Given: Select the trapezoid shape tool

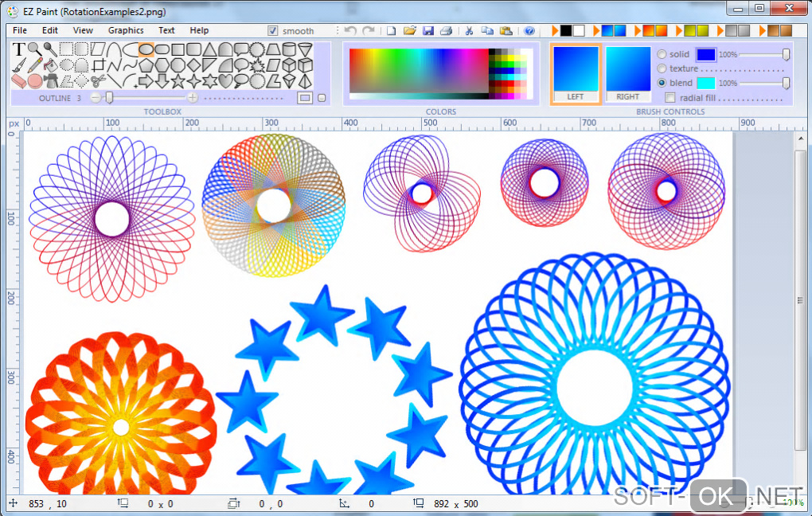Looking at the screenshot, I should click(273, 49).
